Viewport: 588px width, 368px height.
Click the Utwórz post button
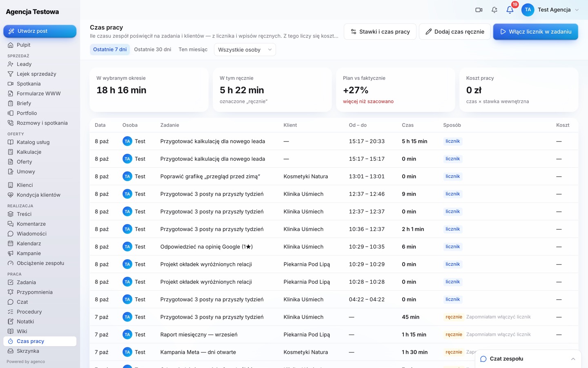click(x=40, y=31)
